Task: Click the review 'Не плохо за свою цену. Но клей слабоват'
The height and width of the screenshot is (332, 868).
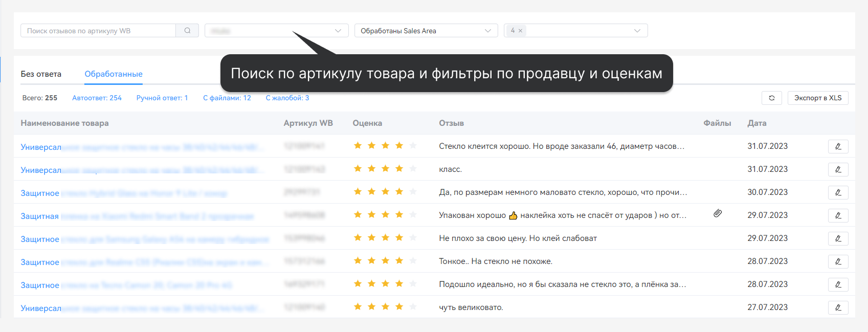Action: (518, 238)
